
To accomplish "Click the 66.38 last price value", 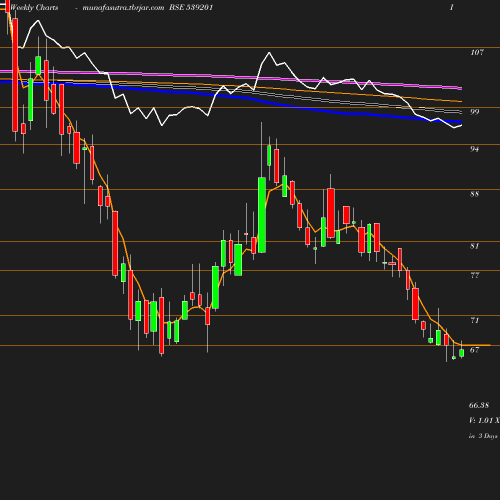I will [479, 405].
